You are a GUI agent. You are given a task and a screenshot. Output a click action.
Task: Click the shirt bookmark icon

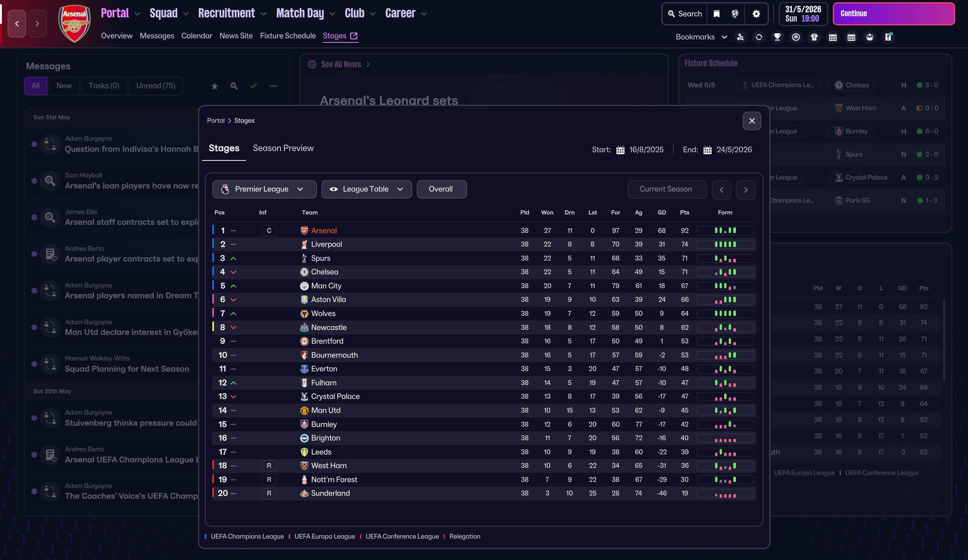pyautogui.click(x=814, y=37)
